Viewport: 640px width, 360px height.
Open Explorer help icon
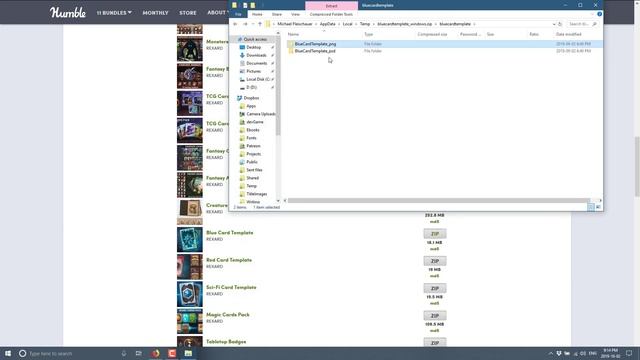coord(600,14)
